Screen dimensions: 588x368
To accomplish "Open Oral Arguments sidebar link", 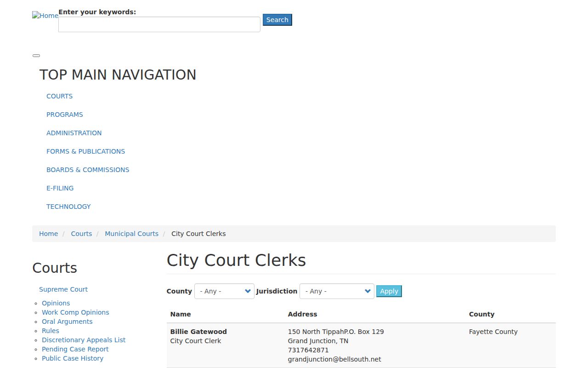I will (x=67, y=322).
